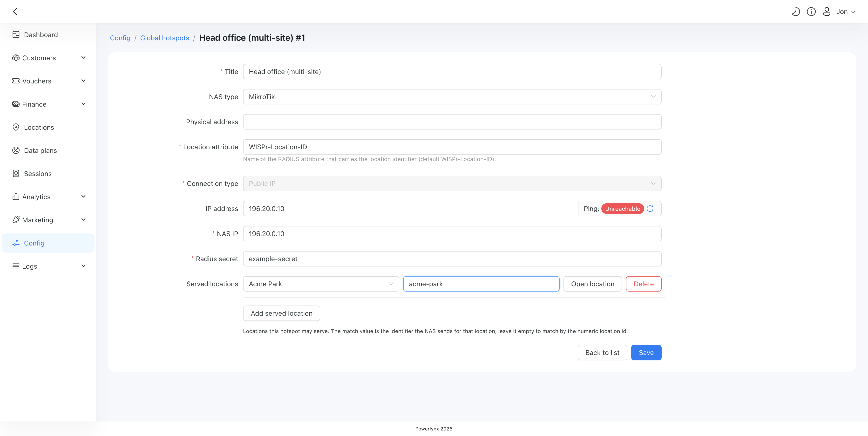The width and height of the screenshot is (868, 436).
Task: Click the Vouchers ticket icon
Action: (16, 81)
